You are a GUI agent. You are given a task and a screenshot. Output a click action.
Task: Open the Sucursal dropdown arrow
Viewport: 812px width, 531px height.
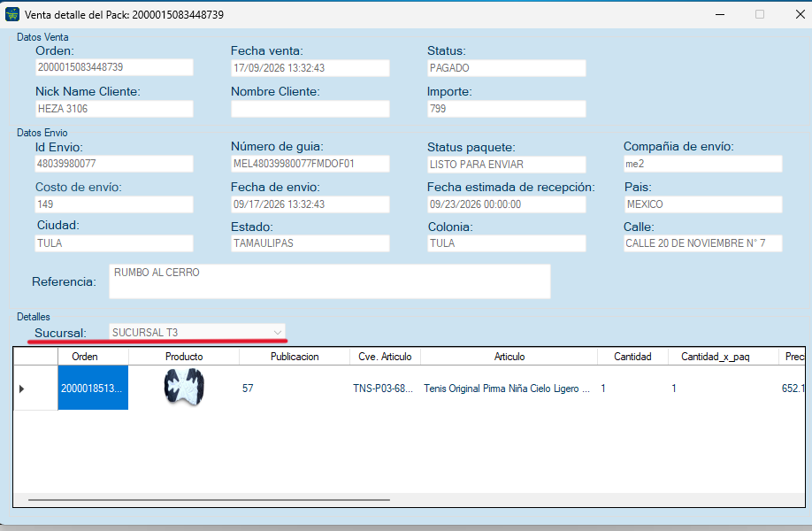click(x=278, y=333)
